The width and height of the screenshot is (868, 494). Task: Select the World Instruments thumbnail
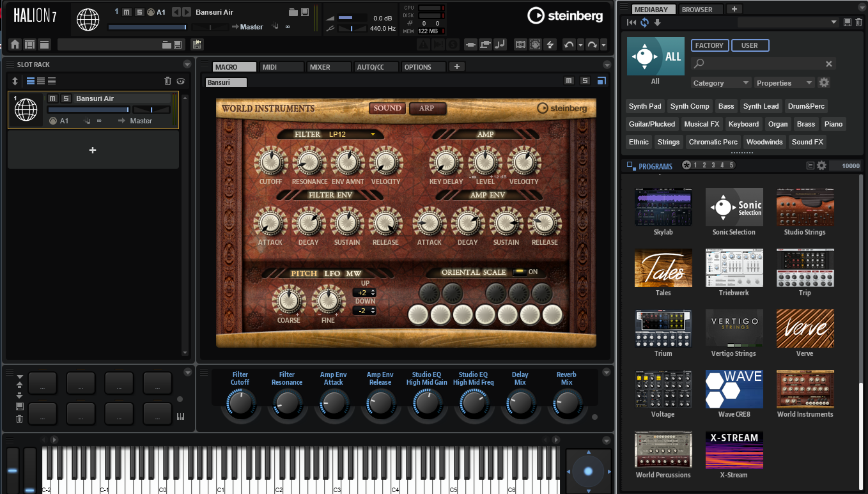point(805,389)
